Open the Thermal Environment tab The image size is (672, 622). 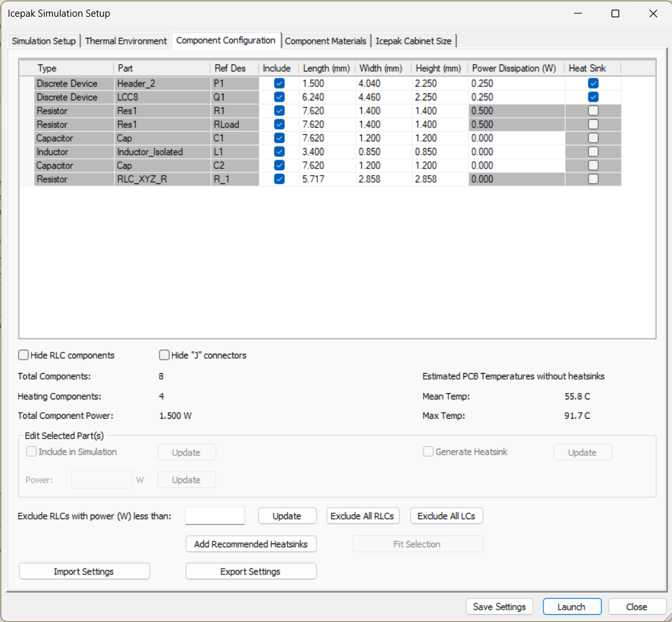[126, 40]
